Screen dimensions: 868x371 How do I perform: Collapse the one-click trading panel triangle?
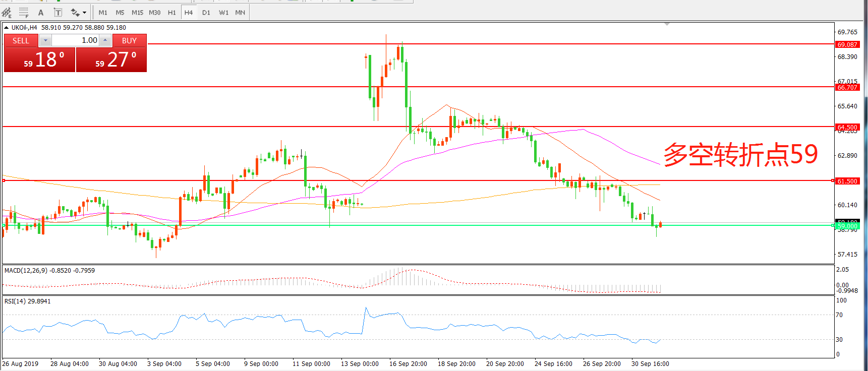click(7, 28)
